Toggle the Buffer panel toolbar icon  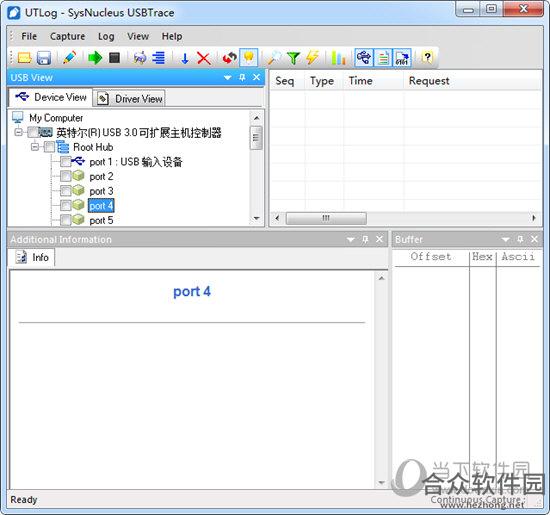402,58
